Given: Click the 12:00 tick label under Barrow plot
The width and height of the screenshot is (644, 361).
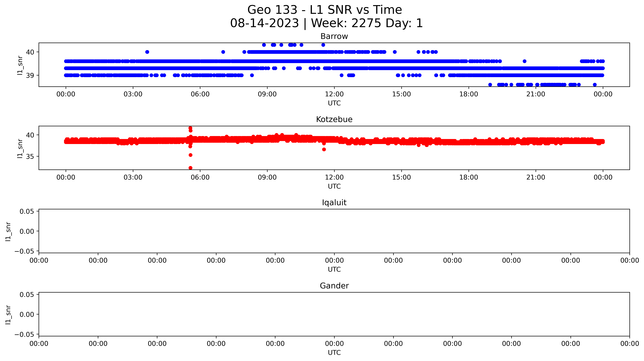Looking at the screenshot, I should (x=334, y=94).
